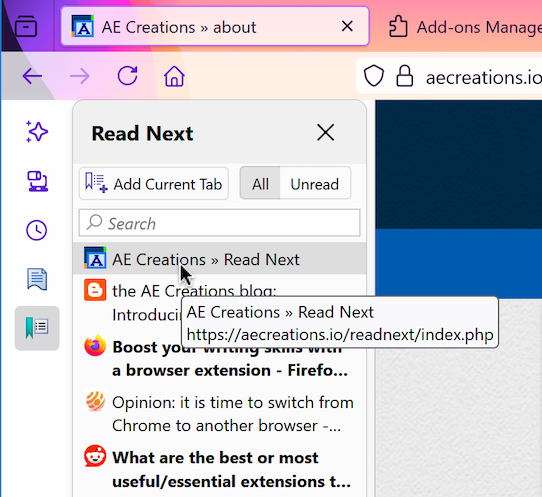Focus the Read Next Search field
Viewport: 542px width, 497px height.
219,223
